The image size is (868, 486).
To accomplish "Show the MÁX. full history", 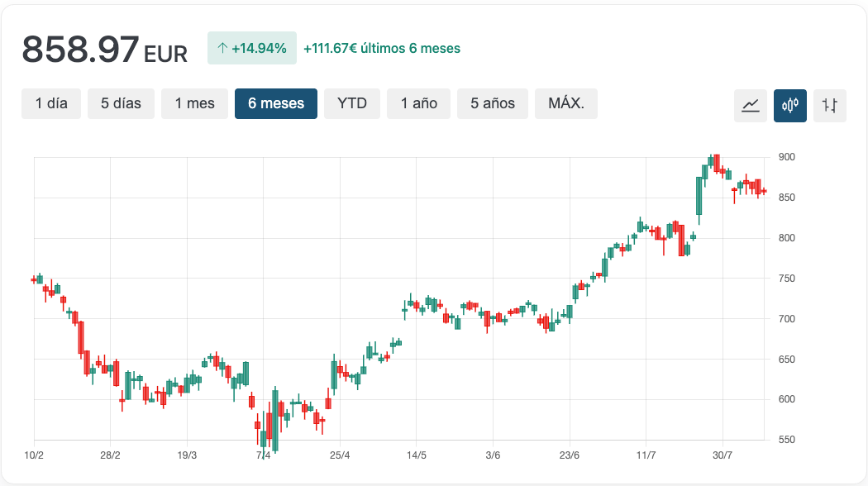I will [566, 103].
